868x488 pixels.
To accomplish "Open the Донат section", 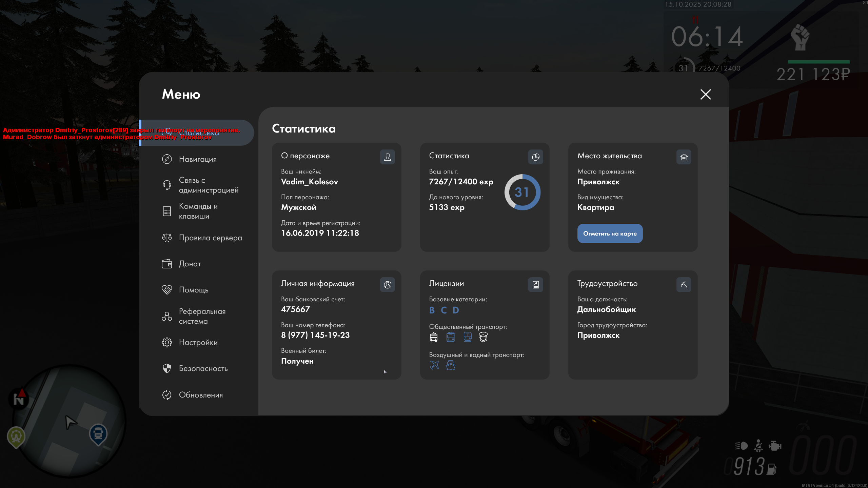I will pos(190,264).
